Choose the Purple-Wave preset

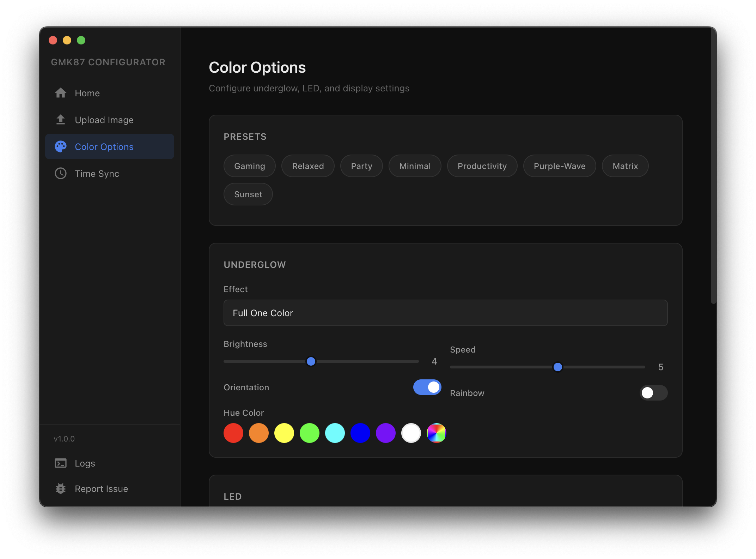[559, 166]
